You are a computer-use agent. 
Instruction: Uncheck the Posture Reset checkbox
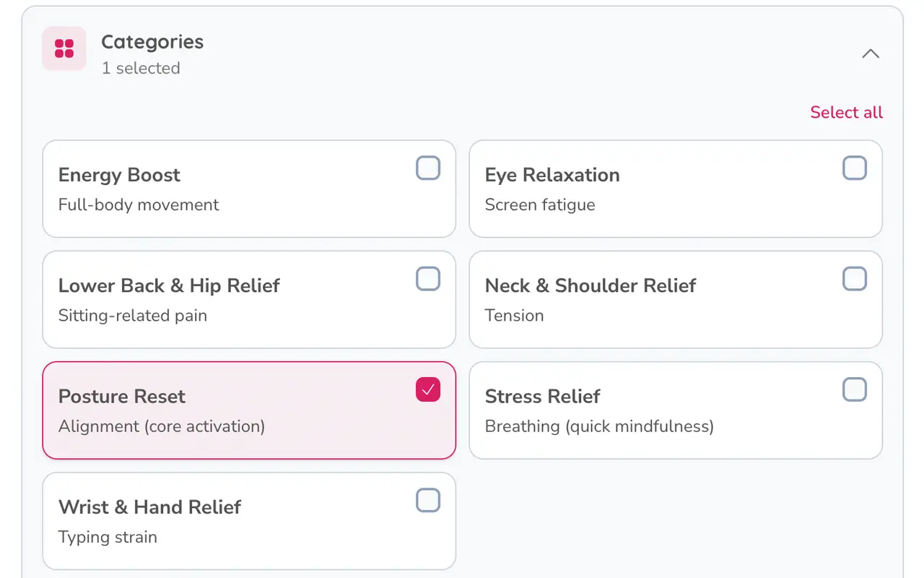pyautogui.click(x=428, y=389)
